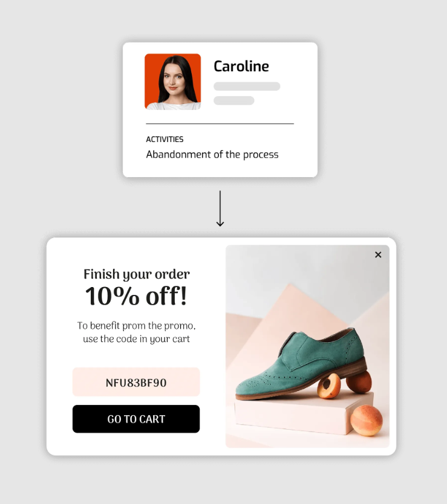Click the Caroline name heading
447x504 pixels.
pyautogui.click(x=241, y=66)
